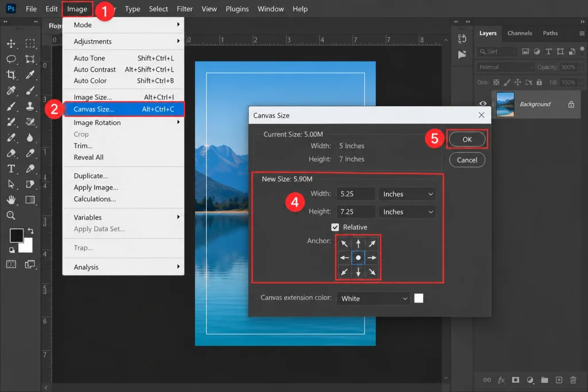Click the Photoshop Ps logo
Image resolution: width=588 pixels, height=392 pixels.
(11, 8)
